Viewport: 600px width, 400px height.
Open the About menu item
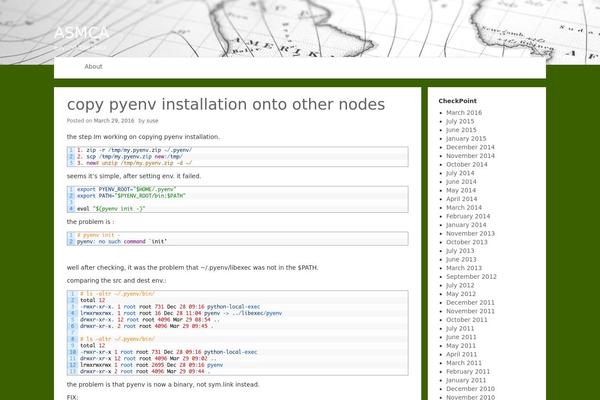tap(93, 67)
